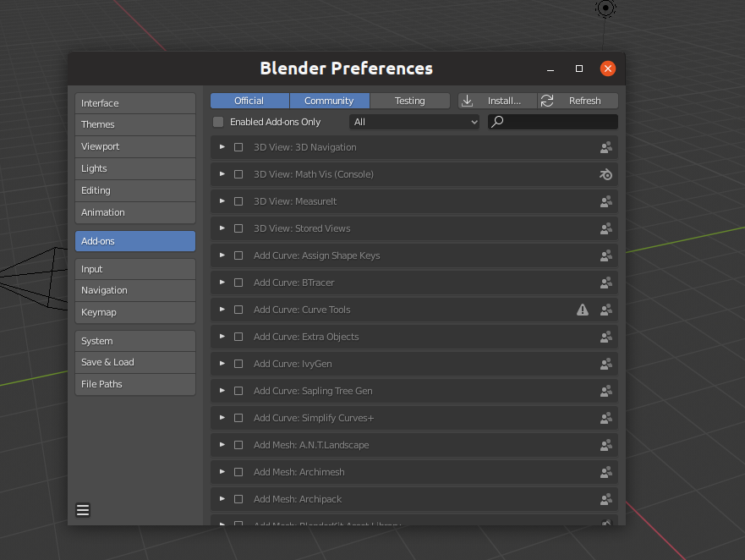This screenshot has width=745, height=560.
Task: Open the Animation preferences section
Action: point(135,212)
